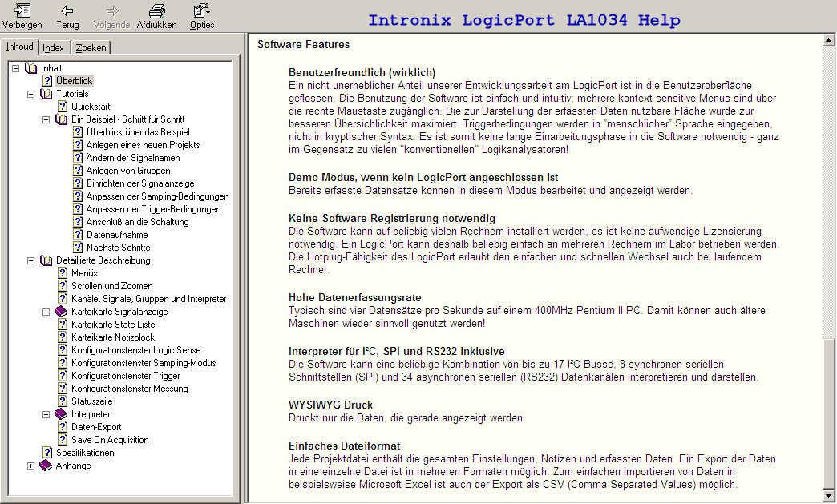Open topic Einrichten der Signalanzeige
837x504 pixels.
point(140,183)
